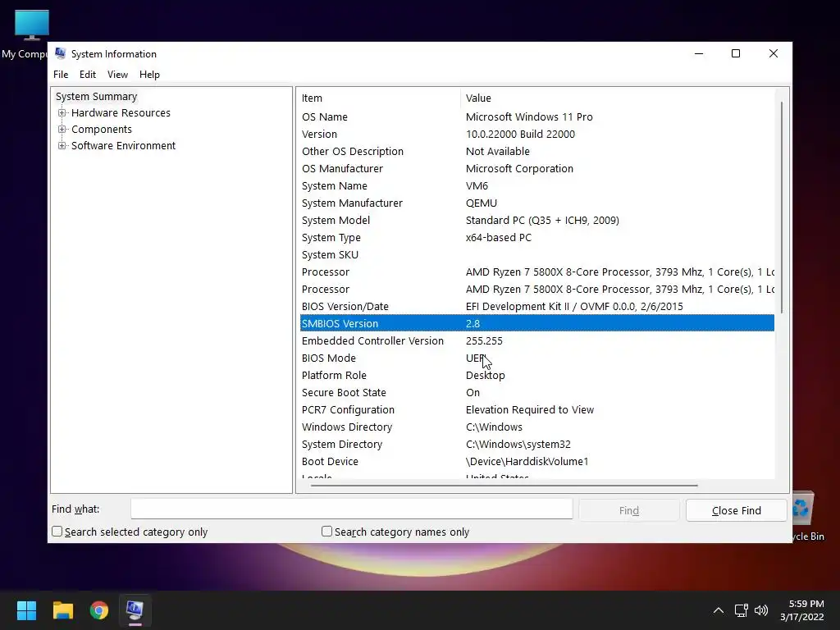This screenshot has height=630, width=840.
Task: Close the System Information window
Action: point(773,53)
